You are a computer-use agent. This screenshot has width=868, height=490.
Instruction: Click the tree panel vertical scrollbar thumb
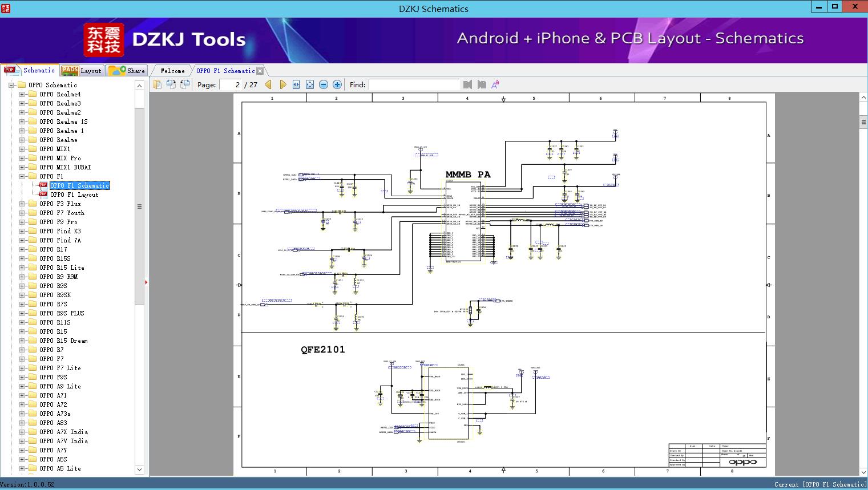pos(139,206)
